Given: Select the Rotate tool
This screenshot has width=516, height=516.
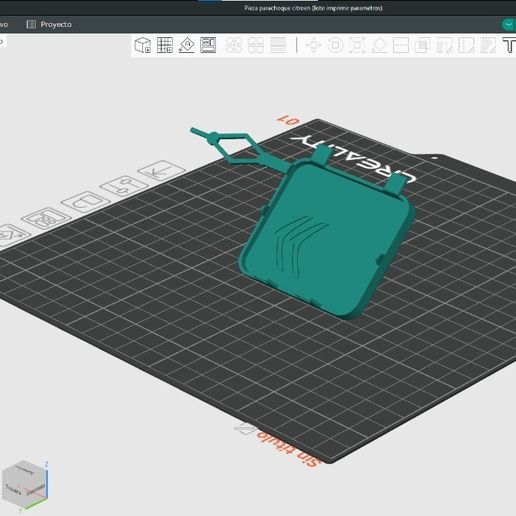Looking at the screenshot, I should pos(335,45).
